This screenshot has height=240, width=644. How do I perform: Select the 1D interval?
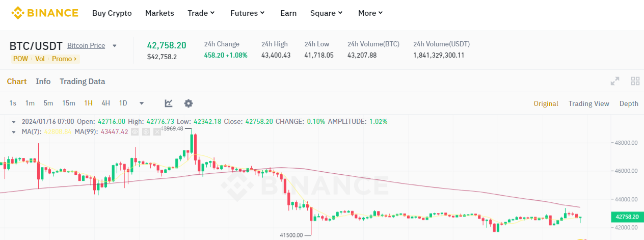(x=123, y=103)
